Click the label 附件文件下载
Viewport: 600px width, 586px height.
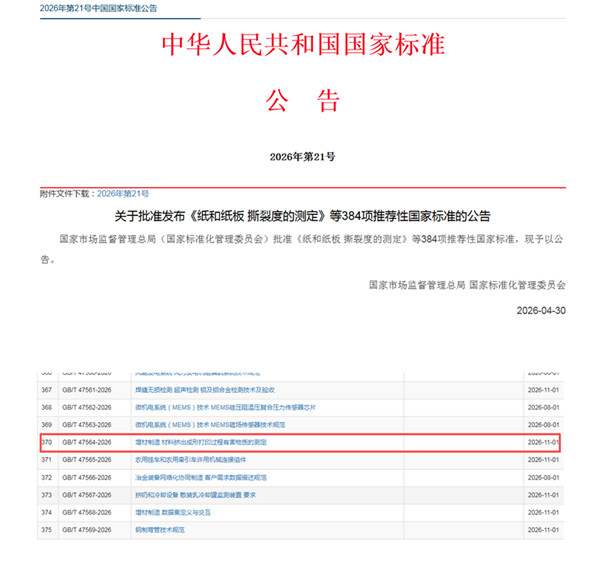coord(65,194)
